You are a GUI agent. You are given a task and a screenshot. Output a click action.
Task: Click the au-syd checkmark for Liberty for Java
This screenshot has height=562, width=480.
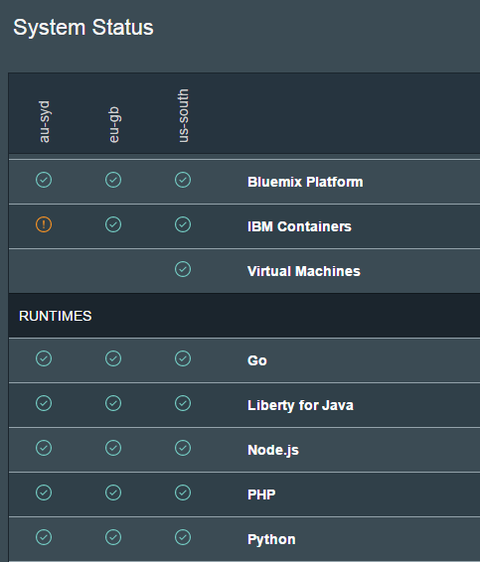coord(44,403)
